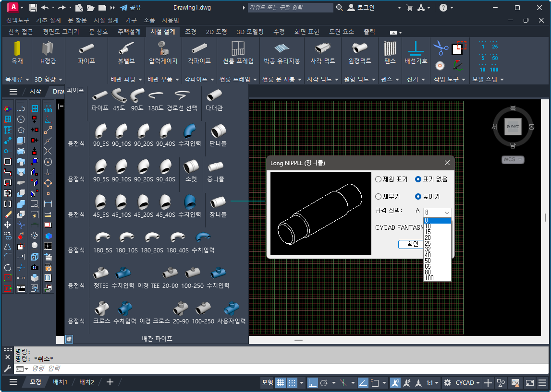
Task: Open the 배치1 layout tab
Action: pyautogui.click(x=60, y=382)
